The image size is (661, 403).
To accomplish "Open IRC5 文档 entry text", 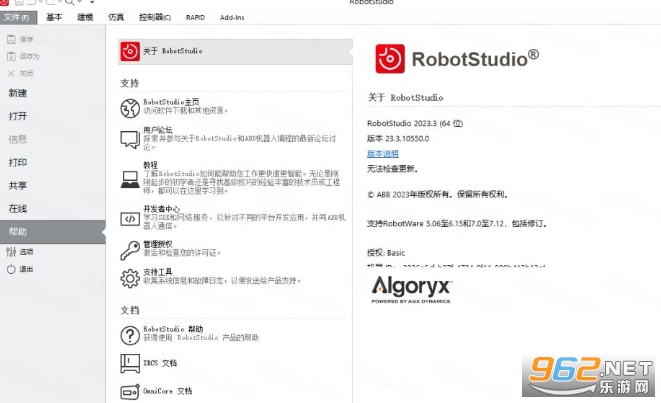I will point(160,363).
